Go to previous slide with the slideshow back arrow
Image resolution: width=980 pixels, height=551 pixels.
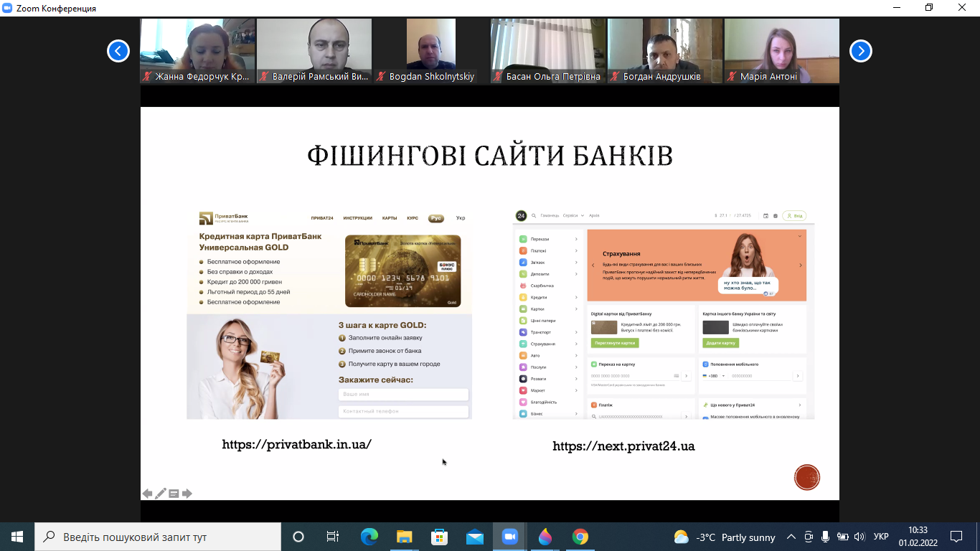pos(147,494)
